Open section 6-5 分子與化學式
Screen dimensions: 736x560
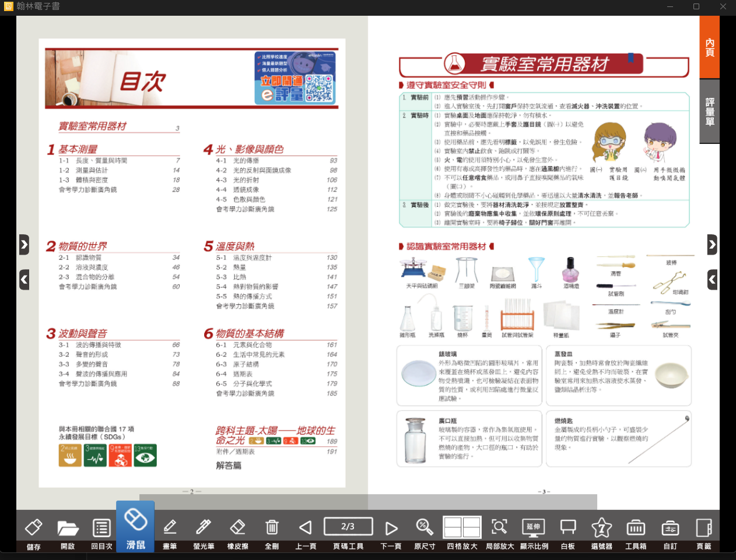[x=276, y=383]
